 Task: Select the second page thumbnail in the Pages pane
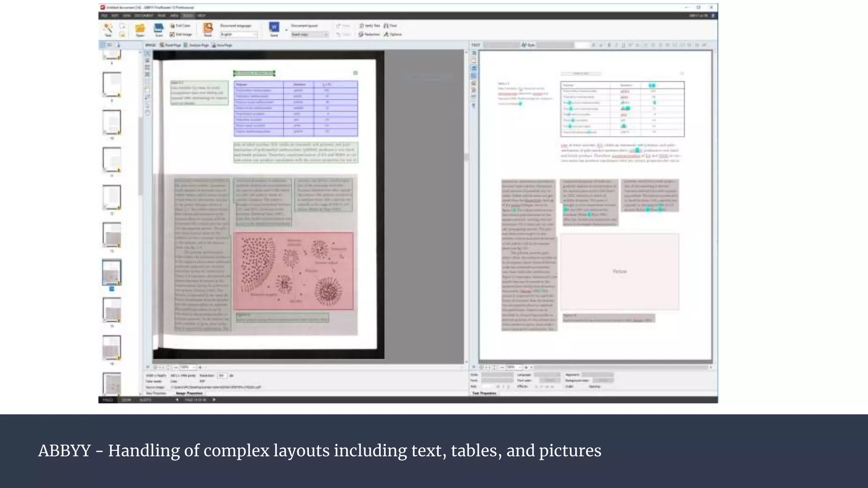[x=112, y=84]
